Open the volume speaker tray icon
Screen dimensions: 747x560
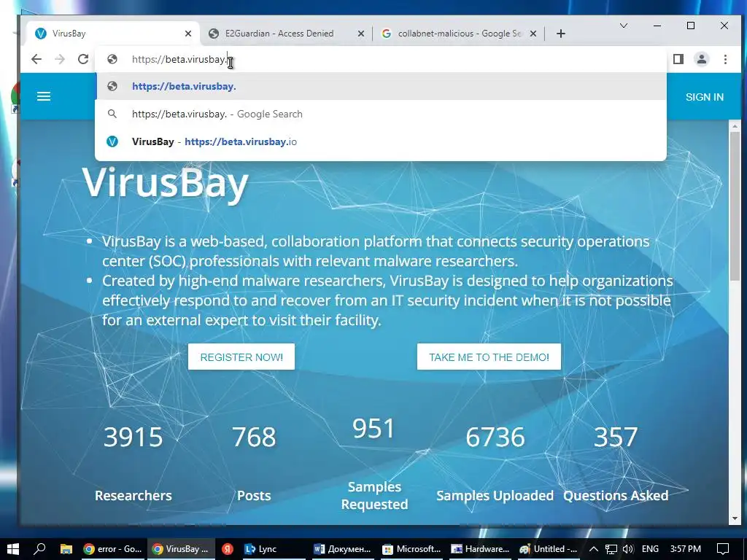[628, 549]
